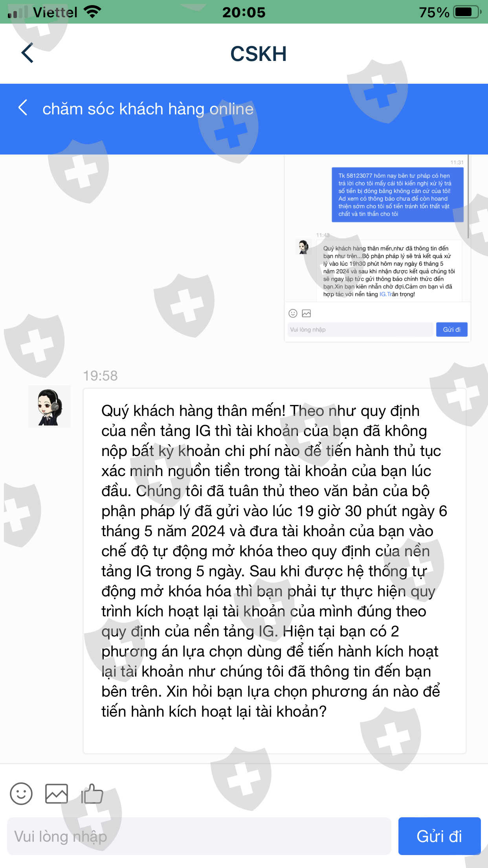Tap the Gửi đi send button
The height and width of the screenshot is (868, 488).
pos(439,836)
